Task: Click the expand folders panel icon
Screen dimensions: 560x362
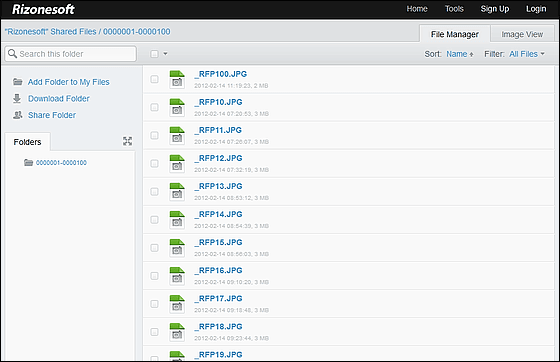Action: 128,141
